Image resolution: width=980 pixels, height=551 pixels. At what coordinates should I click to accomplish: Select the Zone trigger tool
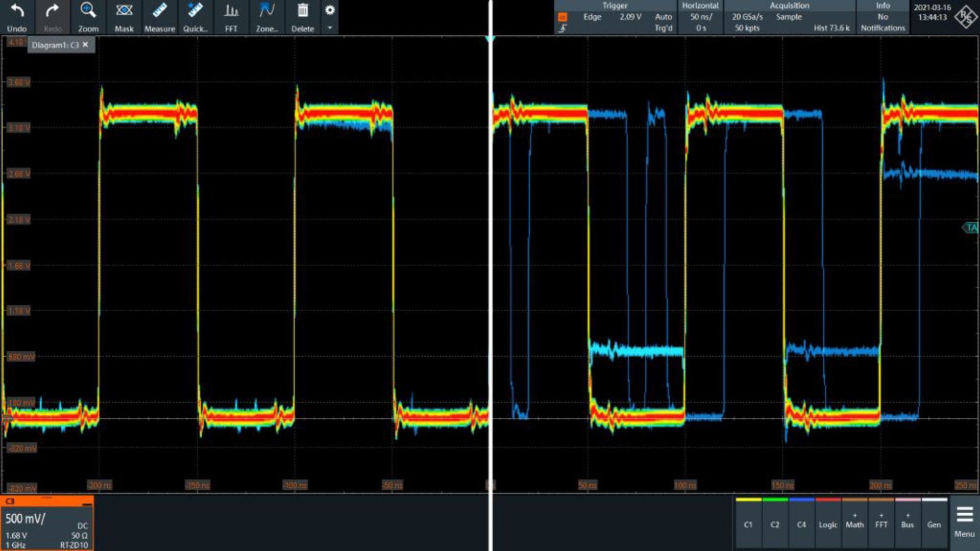pos(266,11)
